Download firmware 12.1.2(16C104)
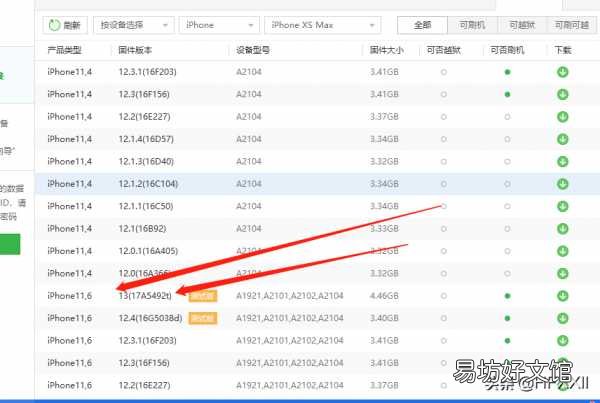600x403 pixels. coord(562,184)
